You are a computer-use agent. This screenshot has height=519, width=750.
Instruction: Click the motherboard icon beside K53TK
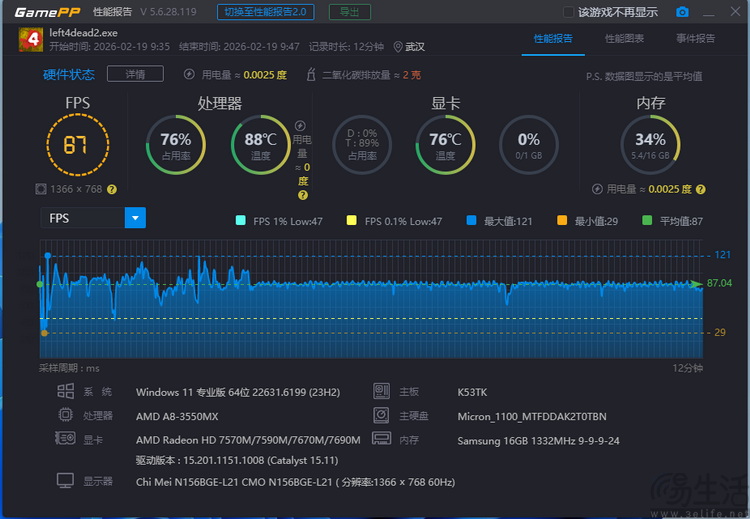point(380,391)
